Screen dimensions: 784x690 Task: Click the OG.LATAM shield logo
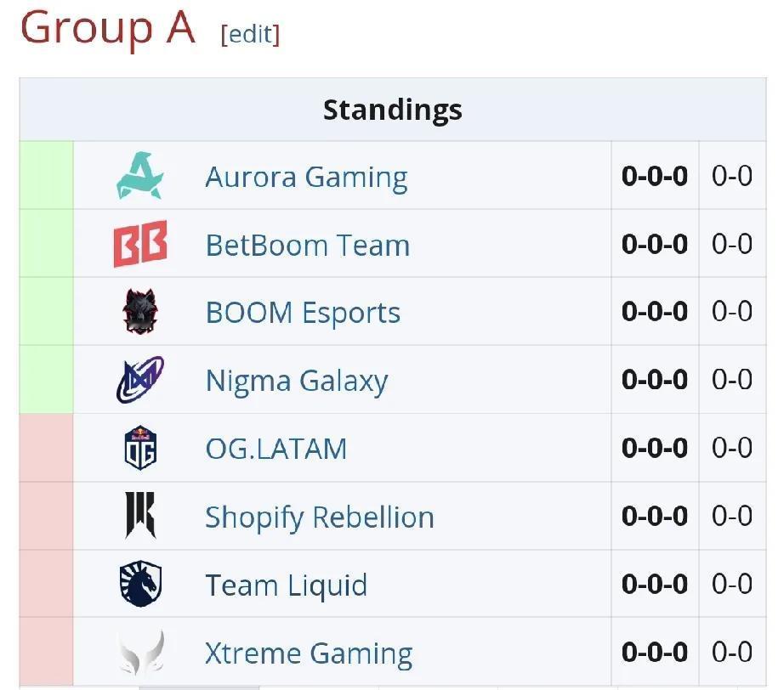tap(140, 447)
